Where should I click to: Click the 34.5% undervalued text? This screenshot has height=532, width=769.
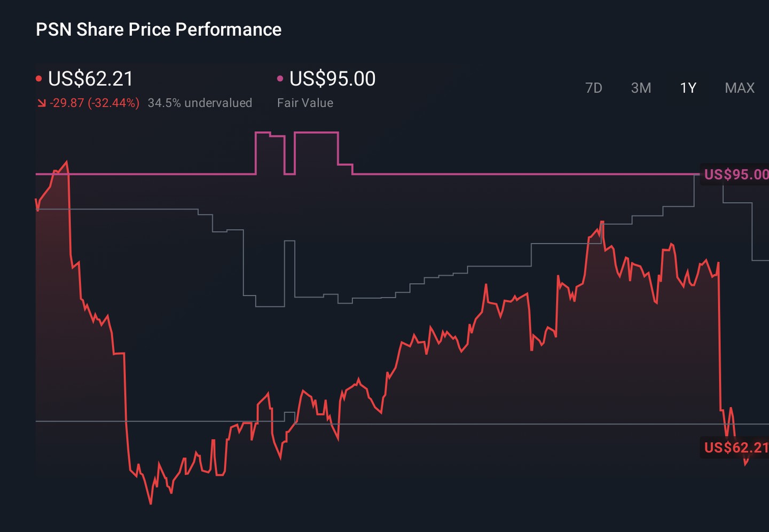coord(200,103)
